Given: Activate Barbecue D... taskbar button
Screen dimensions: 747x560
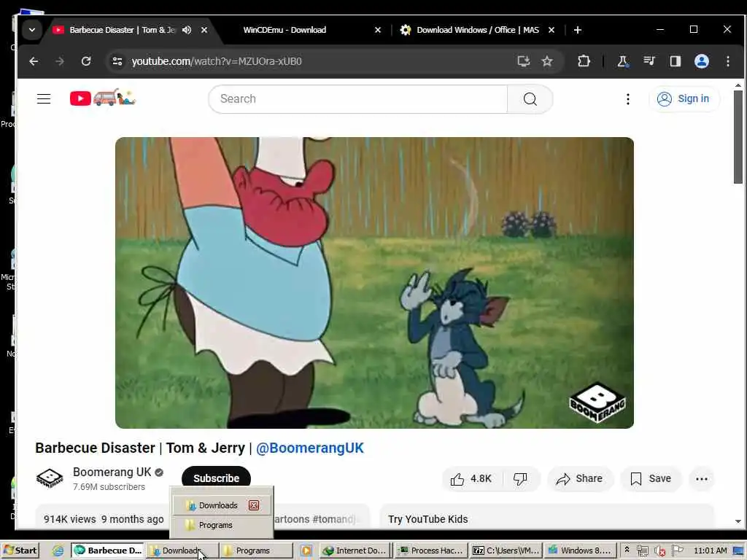Looking at the screenshot, I should click(108, 551).
